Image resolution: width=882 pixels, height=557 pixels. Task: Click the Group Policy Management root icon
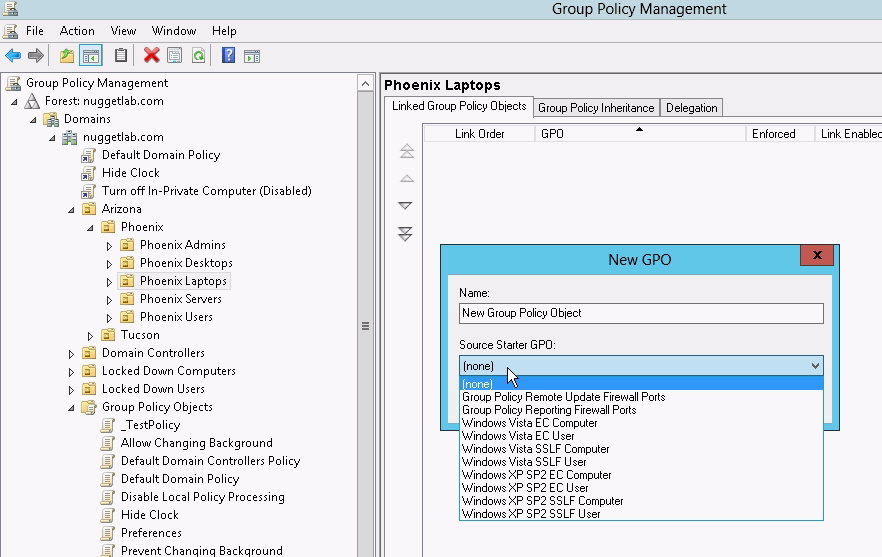[14, 83]
